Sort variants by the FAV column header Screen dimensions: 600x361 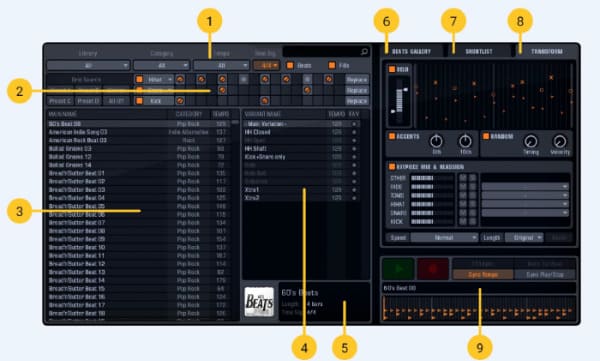(354, 114)
